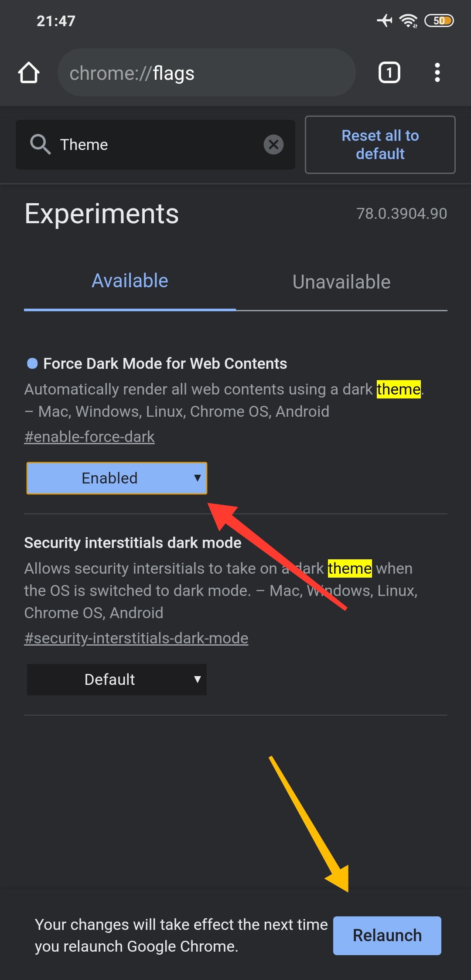Tap the airplane mode status icon
The width and height of the screenshot is (471, 980).
[385, 20]
